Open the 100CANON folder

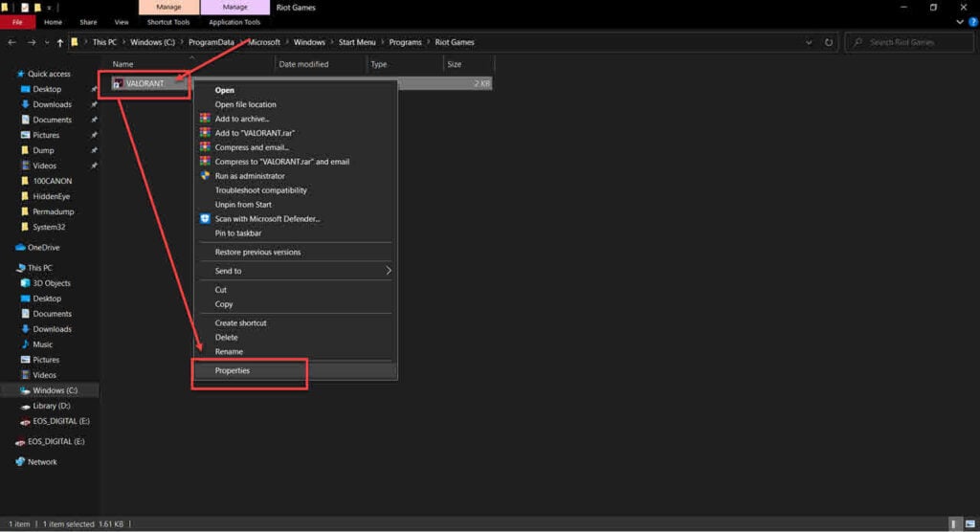[x=52, y=181]
